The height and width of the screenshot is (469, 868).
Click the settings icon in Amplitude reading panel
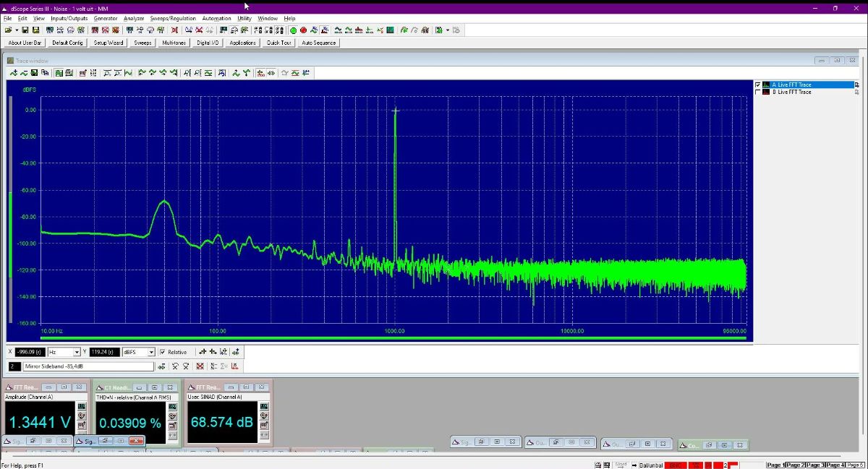[82, 416]
